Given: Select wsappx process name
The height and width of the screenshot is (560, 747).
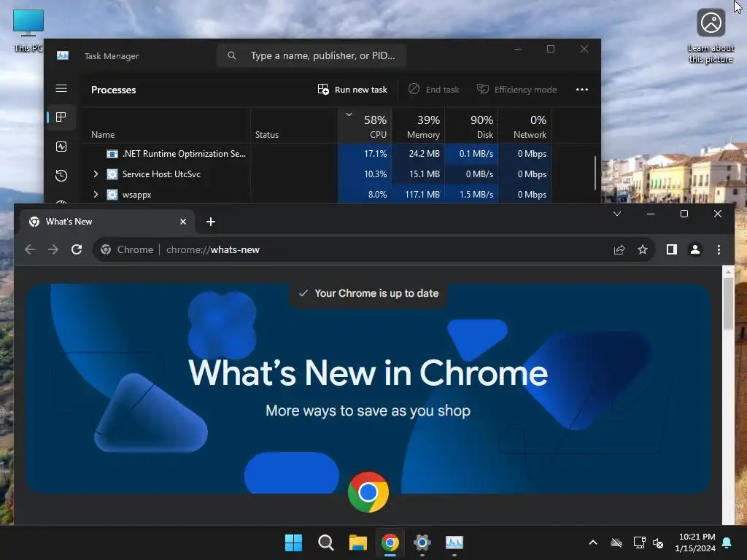Looking at the screenshot, I should point(136,195).
